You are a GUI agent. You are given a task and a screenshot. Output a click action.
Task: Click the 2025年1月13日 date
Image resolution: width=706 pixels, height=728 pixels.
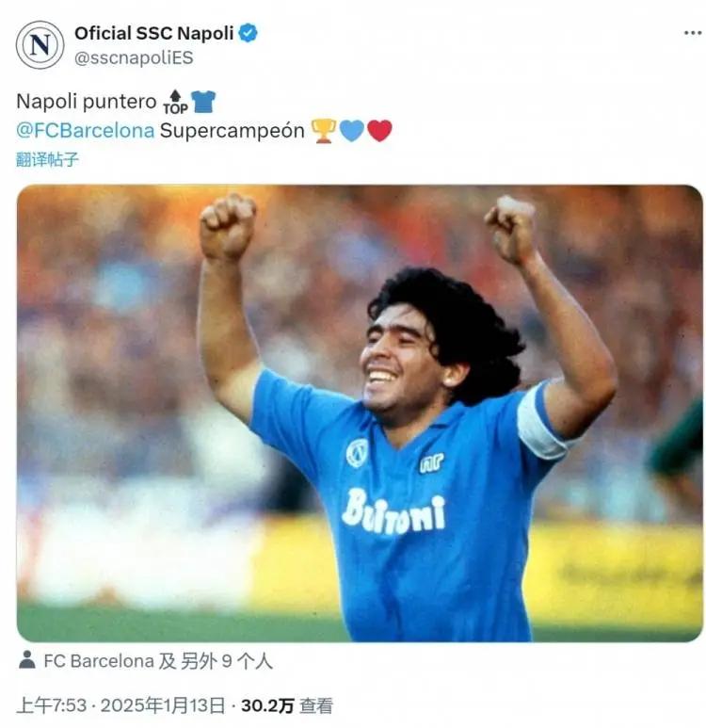click(163, 705)
